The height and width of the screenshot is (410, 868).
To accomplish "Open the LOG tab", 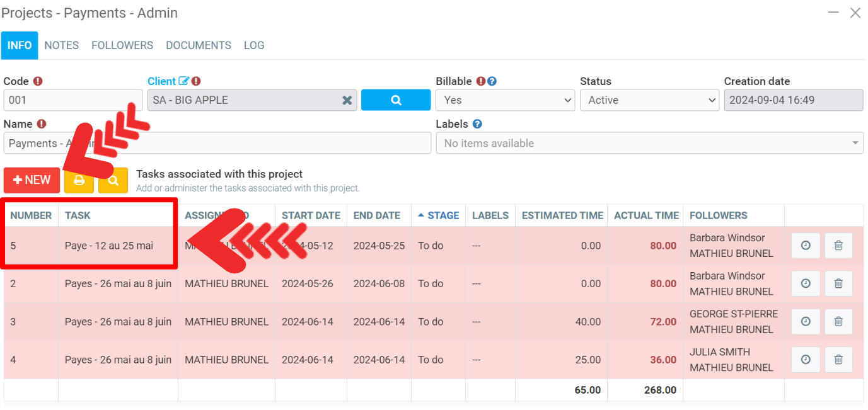I will click(x=254, y=45).
